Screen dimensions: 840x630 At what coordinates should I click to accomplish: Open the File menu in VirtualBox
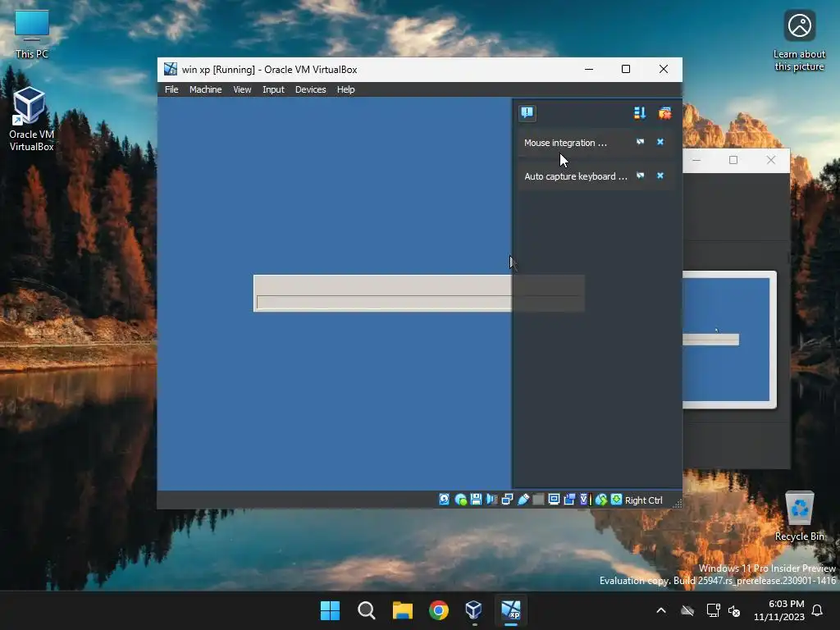(x=171, y=89)
